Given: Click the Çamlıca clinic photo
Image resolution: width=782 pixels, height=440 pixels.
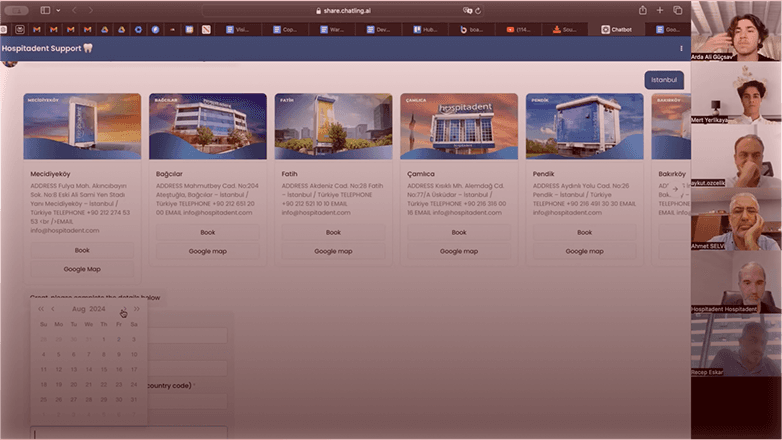Looking at the screenshot, I should 459,126.
